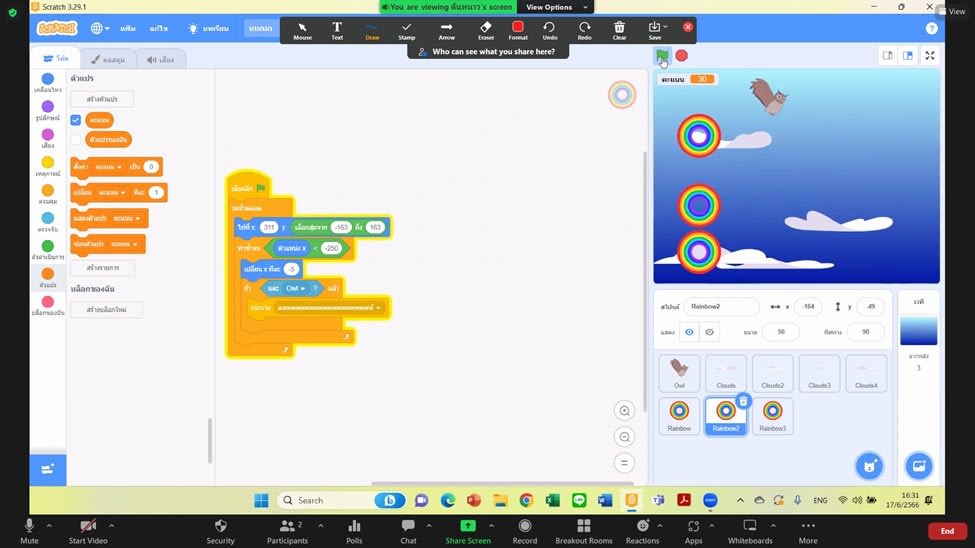Toggle Start Video in Zoom toolbar
The height and width of the screenshot is (548, 975).
point(88,531)
